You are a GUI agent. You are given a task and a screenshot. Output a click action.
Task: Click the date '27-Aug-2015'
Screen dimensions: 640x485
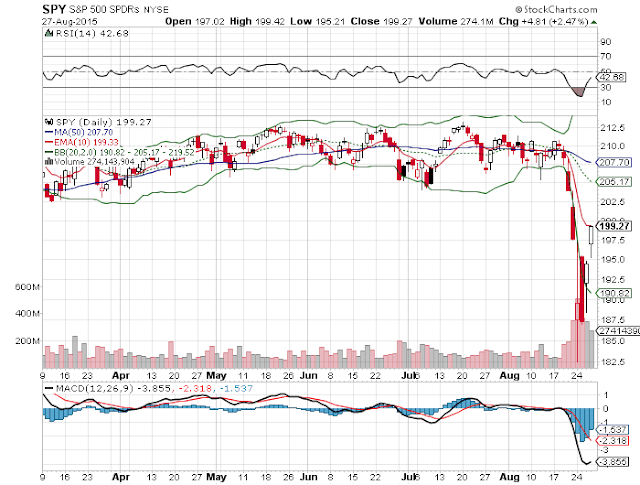coord(70,21)
